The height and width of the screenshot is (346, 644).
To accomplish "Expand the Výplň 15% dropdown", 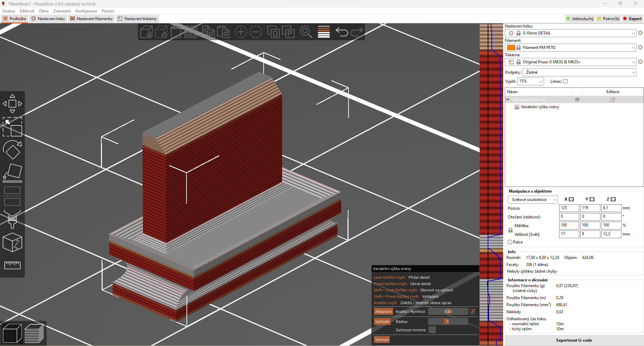I will (530, 81).
